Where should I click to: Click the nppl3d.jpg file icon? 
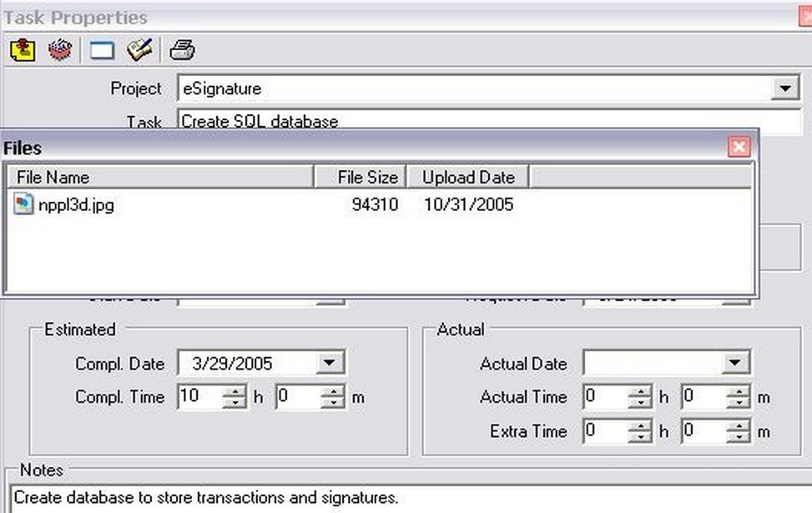click(x=24, y=204)
